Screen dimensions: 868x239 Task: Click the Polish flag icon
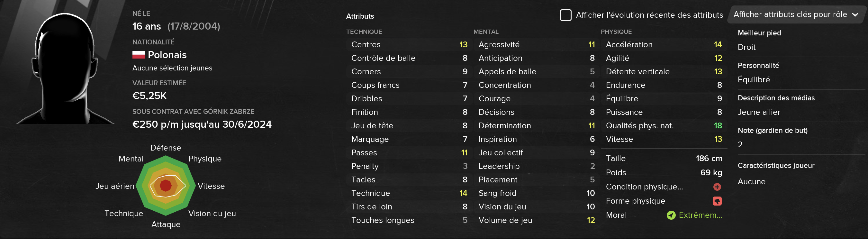pyautogui.click(x=139, y=55)
